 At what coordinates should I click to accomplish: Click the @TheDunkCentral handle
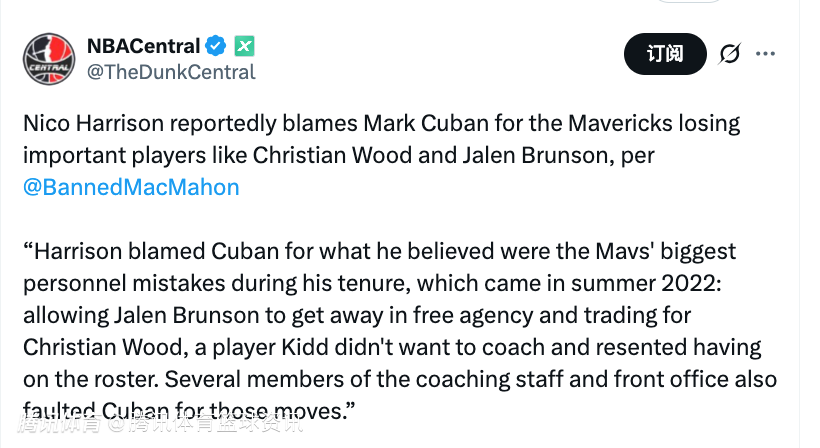(x=171, y=72)
